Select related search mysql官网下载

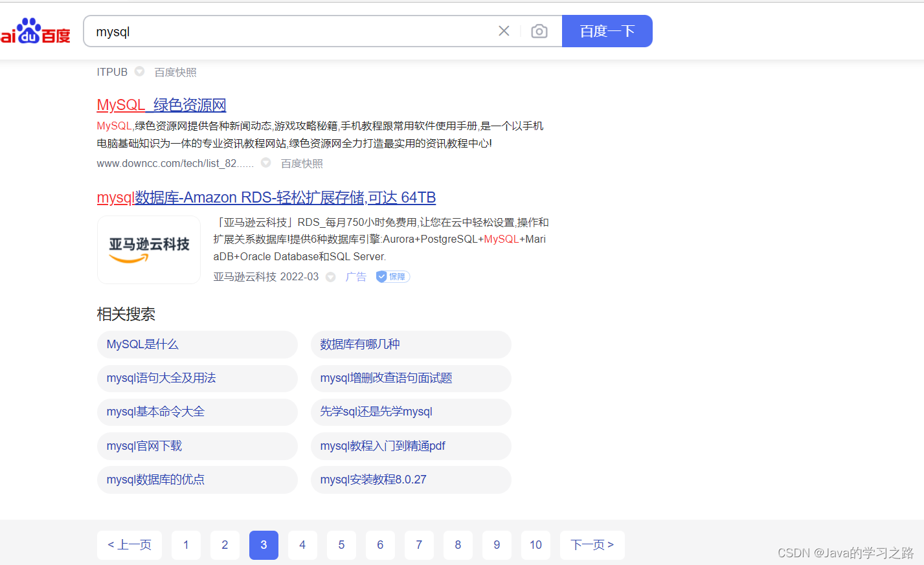[x=197, y=447]
